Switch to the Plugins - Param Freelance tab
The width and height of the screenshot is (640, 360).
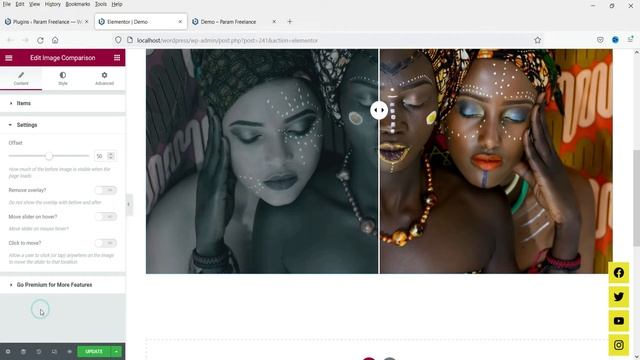[x=46, y=22]
